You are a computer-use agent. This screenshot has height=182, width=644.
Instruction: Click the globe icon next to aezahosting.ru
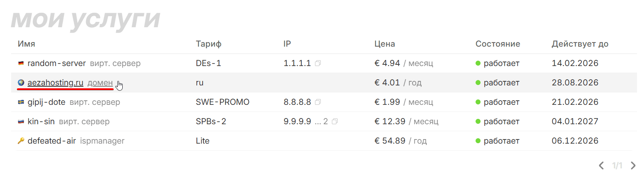click(x=21, y=83)
